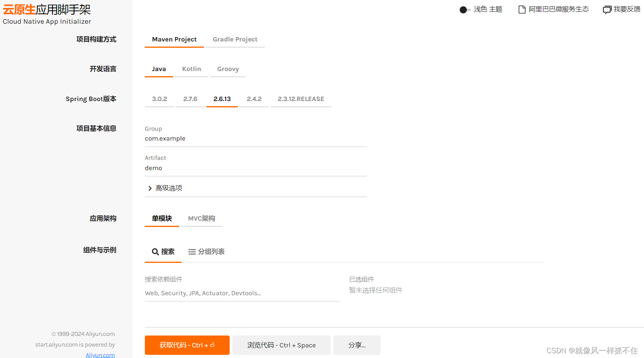This screenshot has height=358, width=644.
Task: Choose Java as the language
Action: click(159, 69)
